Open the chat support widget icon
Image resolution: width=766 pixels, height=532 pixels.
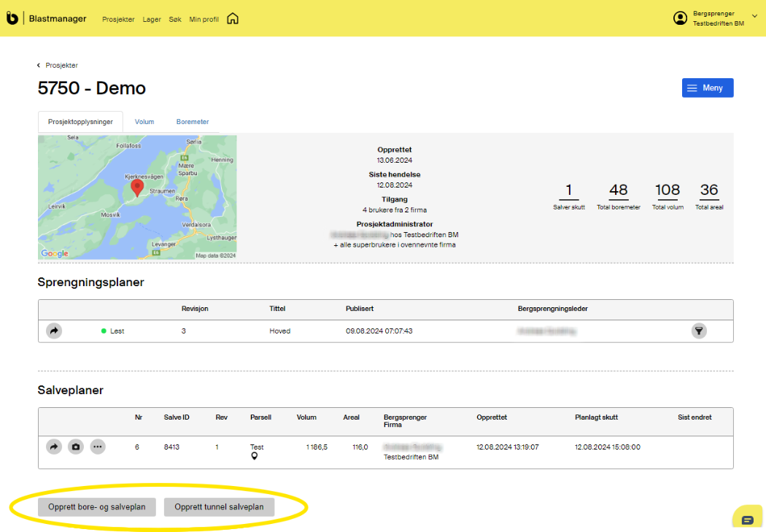pyautogui.click(x=748, y=520)
